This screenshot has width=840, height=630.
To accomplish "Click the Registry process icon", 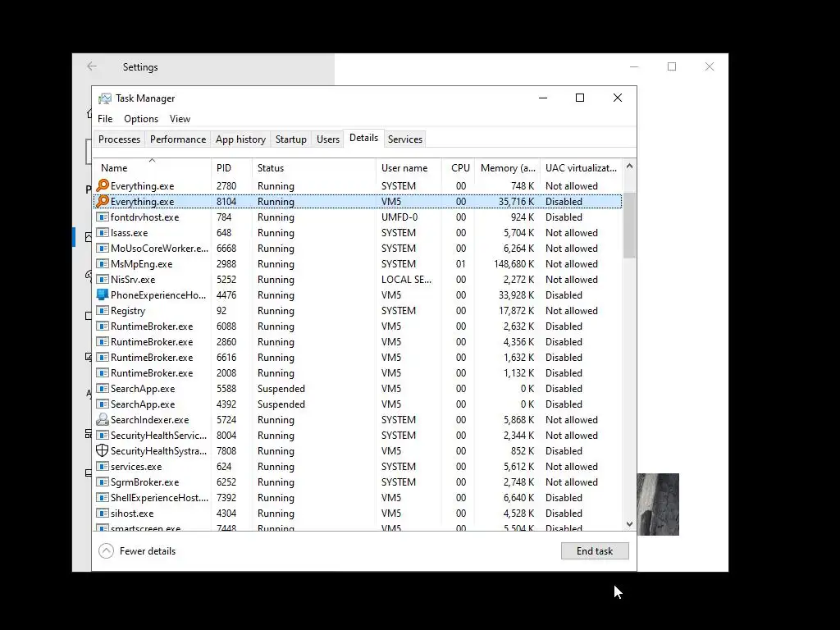I will tap(103, 310).
